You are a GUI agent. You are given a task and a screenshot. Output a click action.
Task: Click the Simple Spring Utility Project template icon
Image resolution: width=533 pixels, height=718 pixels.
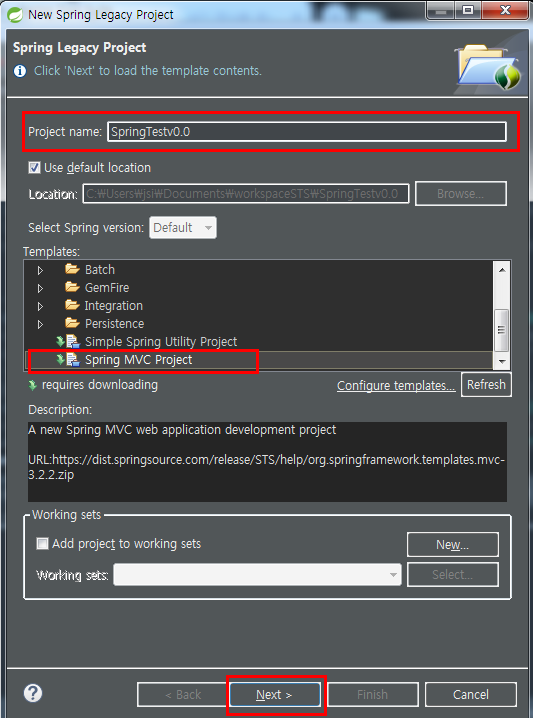pyautogui.click(x=72, y=342)
